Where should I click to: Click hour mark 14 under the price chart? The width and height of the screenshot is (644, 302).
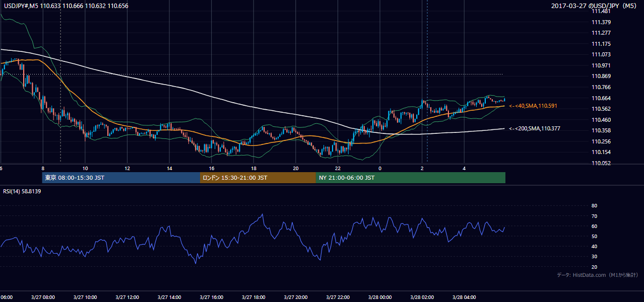pyautogui.click(x=169, y=168)
